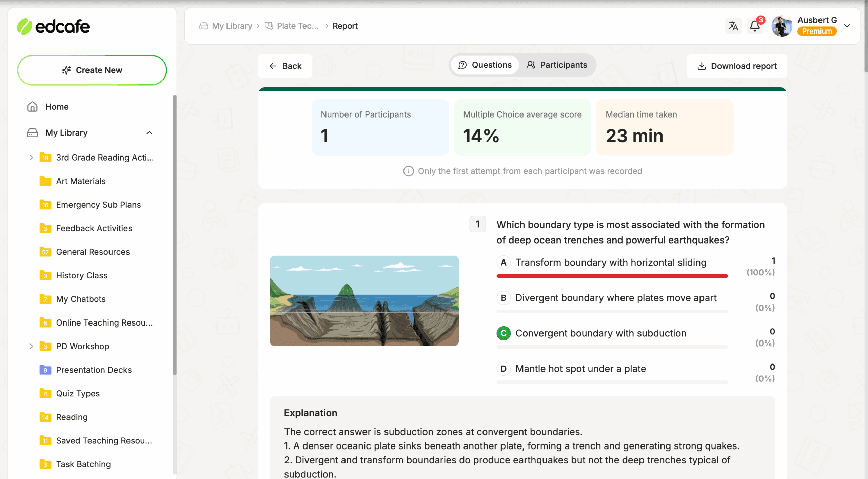Click the red Transform boundary response bar

pos(612,276)
